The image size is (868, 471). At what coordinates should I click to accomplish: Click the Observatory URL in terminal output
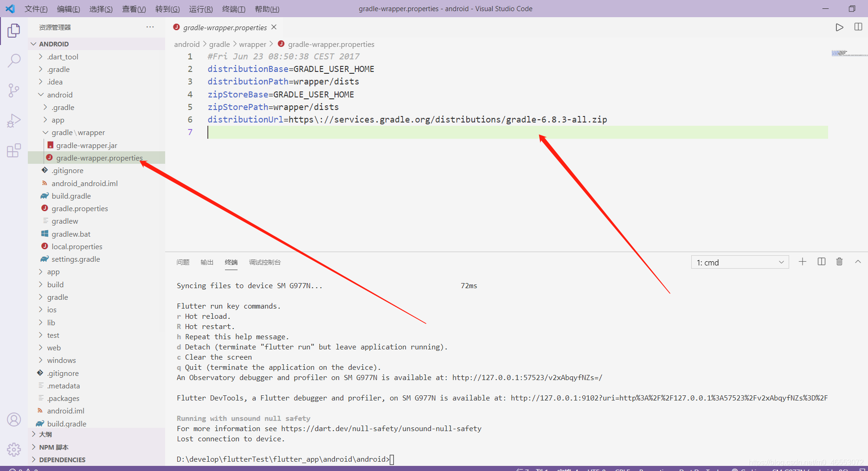pos(527,377)
